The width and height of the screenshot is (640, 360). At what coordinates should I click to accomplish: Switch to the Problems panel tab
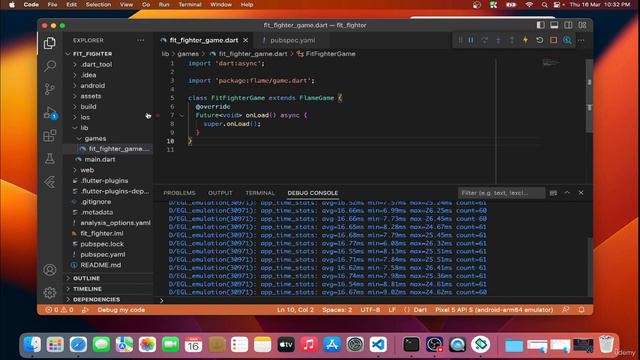[x=179, y=193]
